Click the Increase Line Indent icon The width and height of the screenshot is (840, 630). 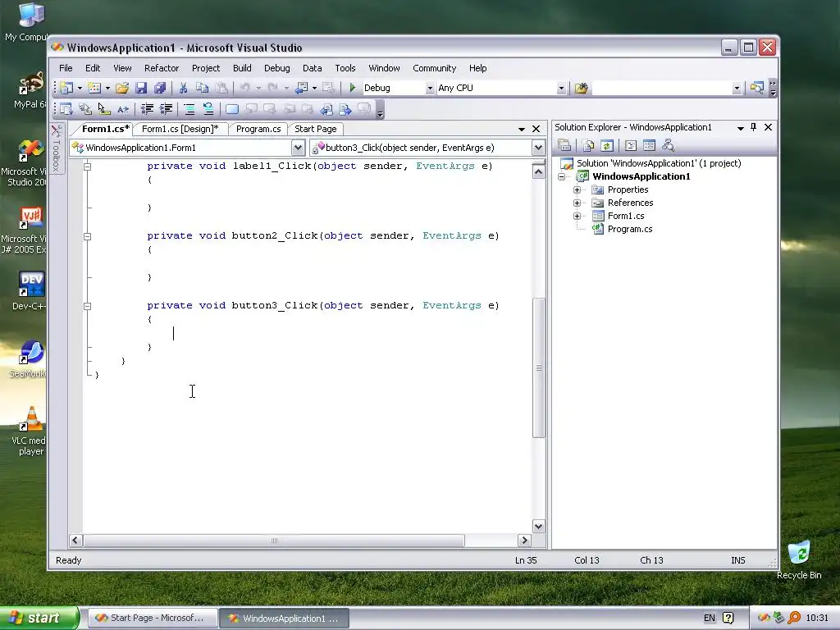tap(166, 109)
